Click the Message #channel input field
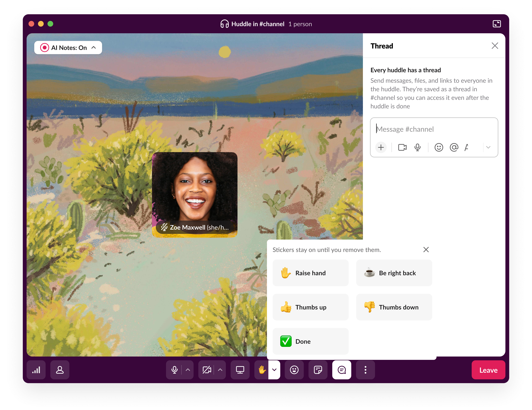The image size is (532, 410). [434, 129]
